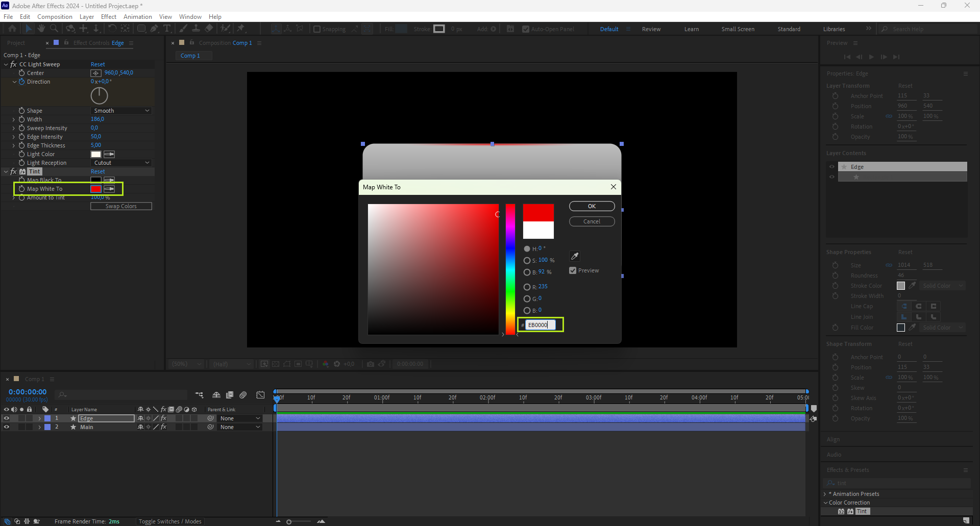Expand the Edge layer properties
Viewport: 980px width, 526px height.
[39, 418]
